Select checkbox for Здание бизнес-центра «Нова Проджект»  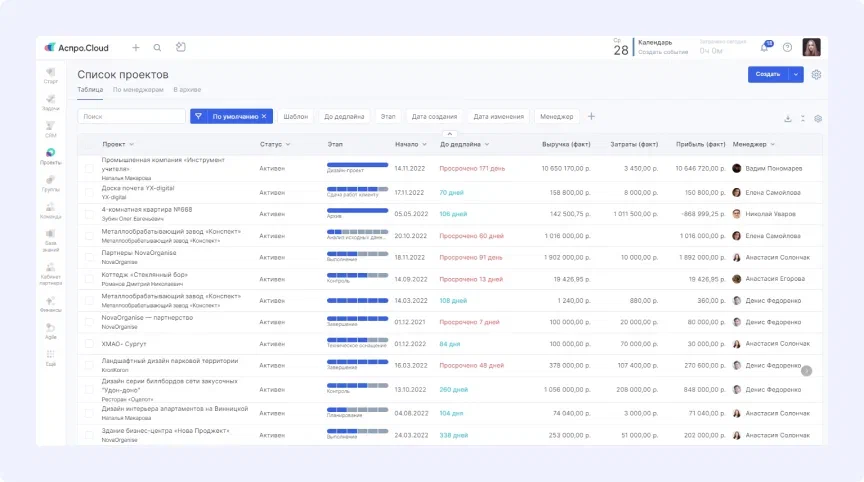pyautogui.click(x=89, y=435)
